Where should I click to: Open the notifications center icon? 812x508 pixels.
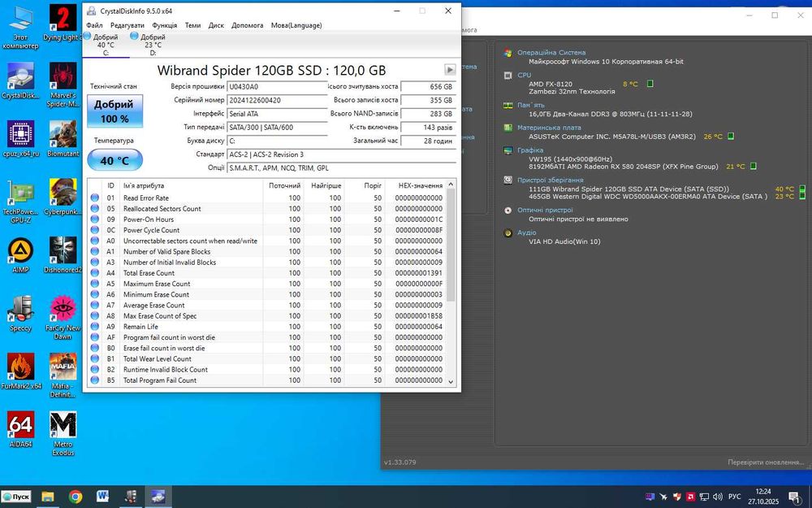click(794, 497)
